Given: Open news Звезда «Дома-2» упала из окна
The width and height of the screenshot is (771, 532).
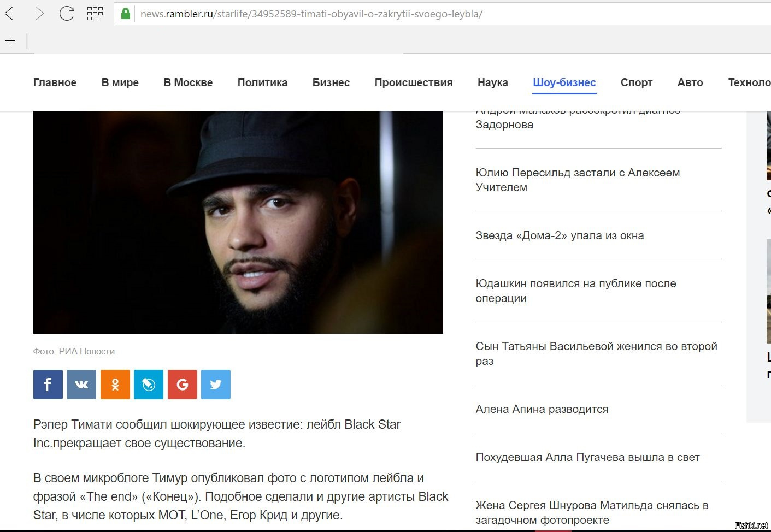Looking at the screenshot, I should click(560, 235).
